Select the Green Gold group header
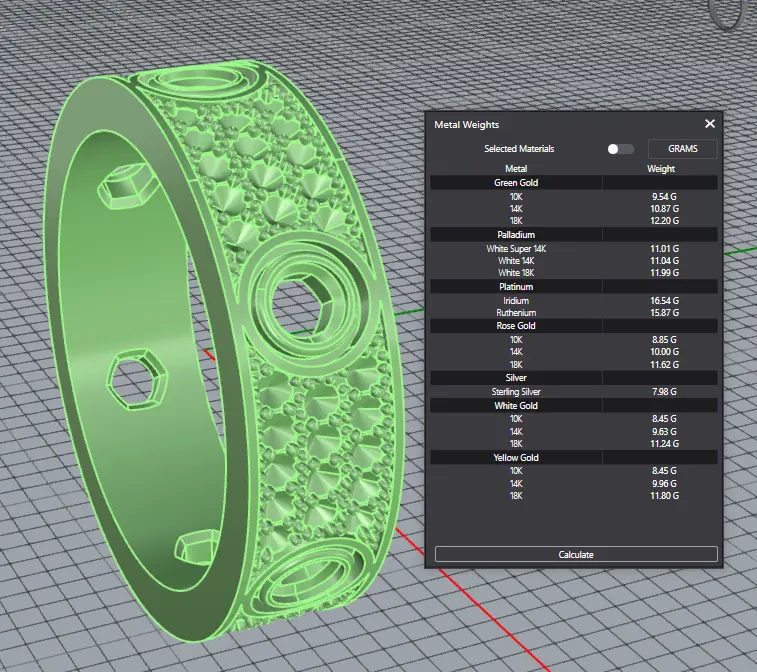Screen dimensions: 757x672 516,183
